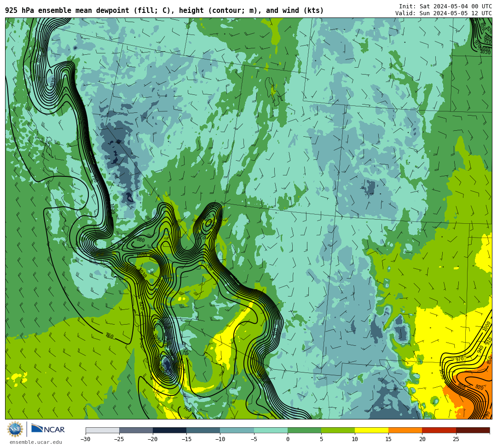Click the -20 to -15 dark navy swatch

tap(169, 430)
